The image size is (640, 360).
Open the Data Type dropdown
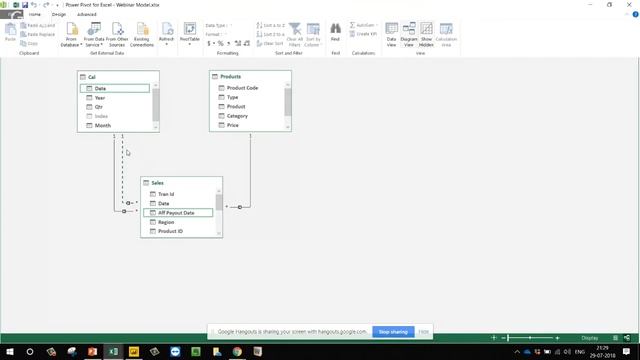coord(218,25)
